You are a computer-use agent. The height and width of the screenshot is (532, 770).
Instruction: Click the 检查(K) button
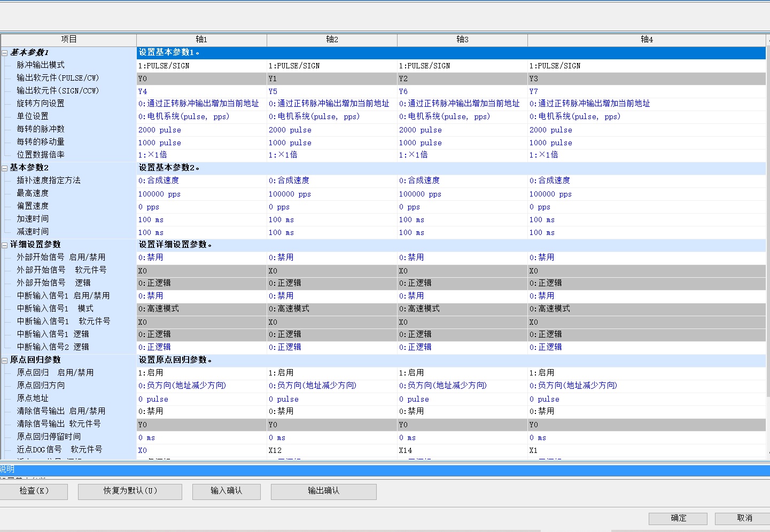click(x=34, y=491)
